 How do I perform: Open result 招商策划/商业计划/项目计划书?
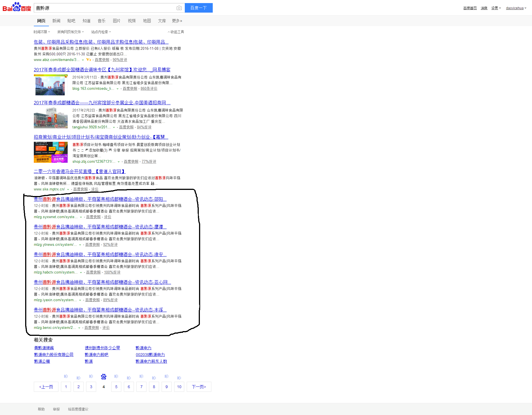click(101, 137)
